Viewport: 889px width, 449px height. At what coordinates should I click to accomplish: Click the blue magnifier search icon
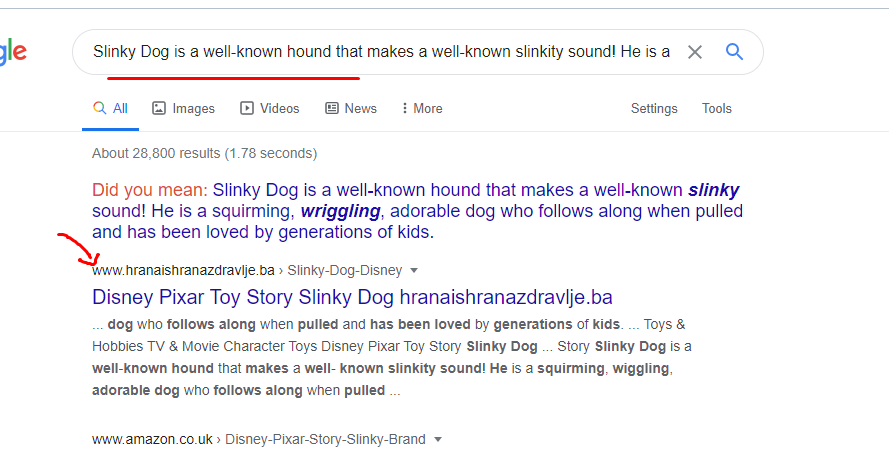[735, 52]
